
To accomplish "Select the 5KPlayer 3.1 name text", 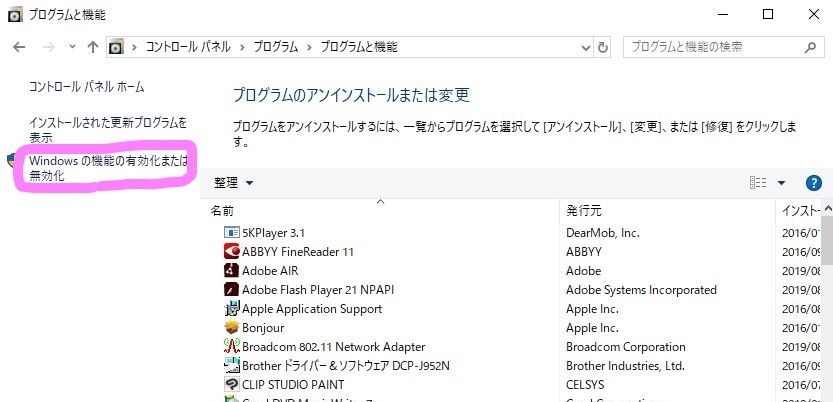I will pyautogui.click(x=273, y=233).
